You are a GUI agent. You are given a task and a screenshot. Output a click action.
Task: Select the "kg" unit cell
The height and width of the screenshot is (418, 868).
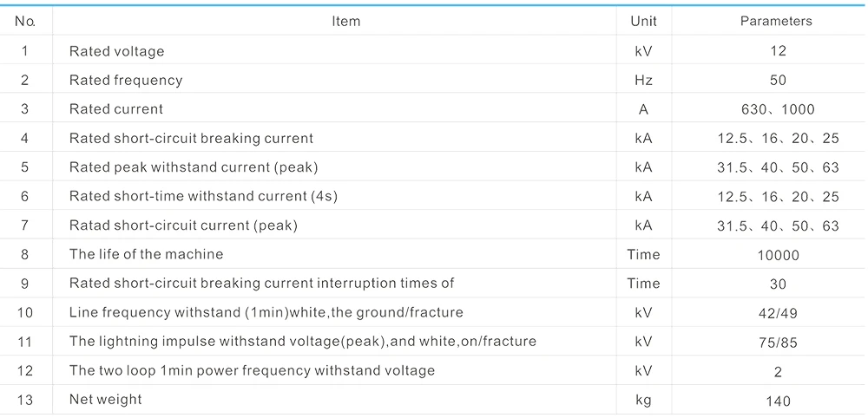pos(643,400)
